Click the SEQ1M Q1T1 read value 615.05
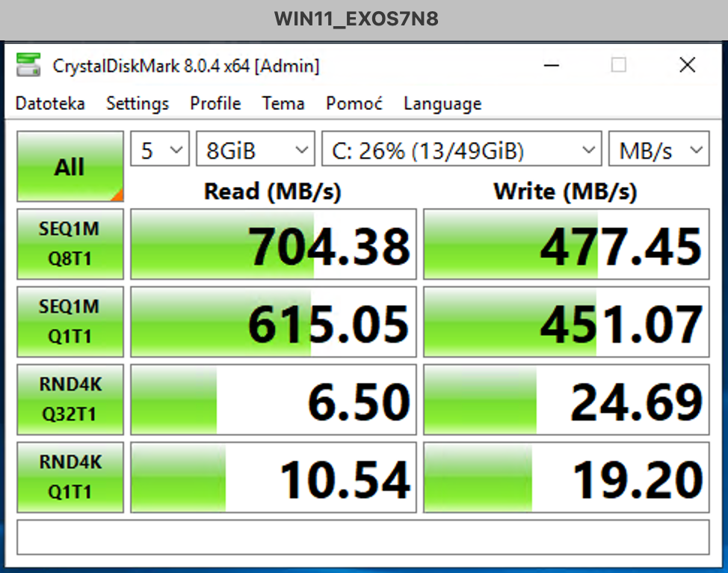The image size is (728, 573). tap(274, 322)
